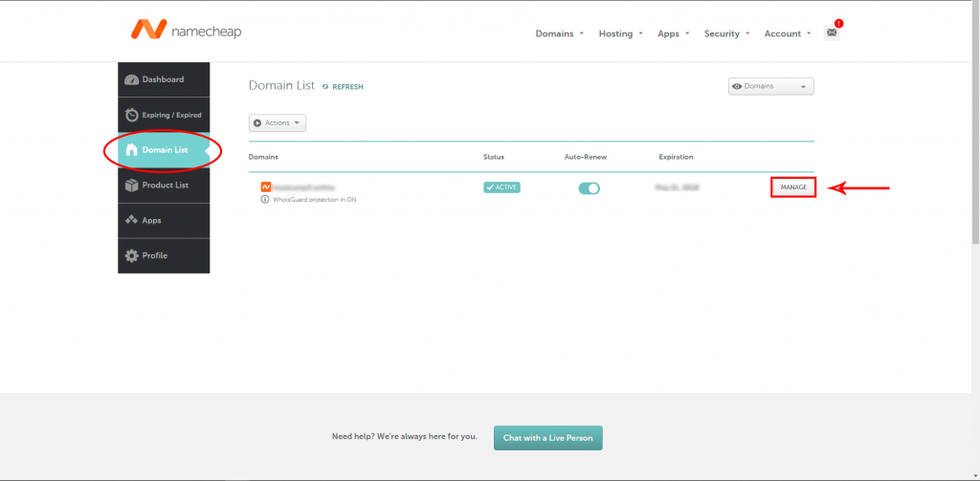Click the MANAGE button

click(x=793, y=187)
